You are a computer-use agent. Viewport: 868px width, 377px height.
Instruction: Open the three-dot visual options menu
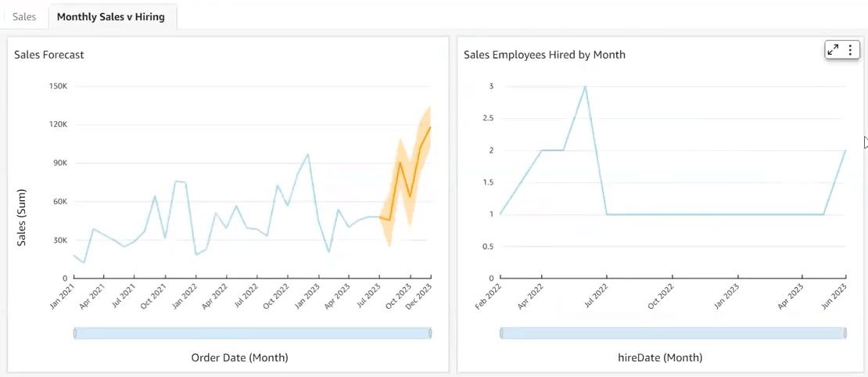850,49
